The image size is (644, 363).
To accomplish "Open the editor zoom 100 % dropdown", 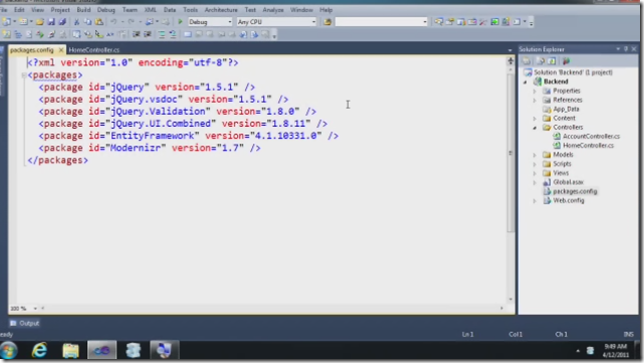I will tap(35, 308).
